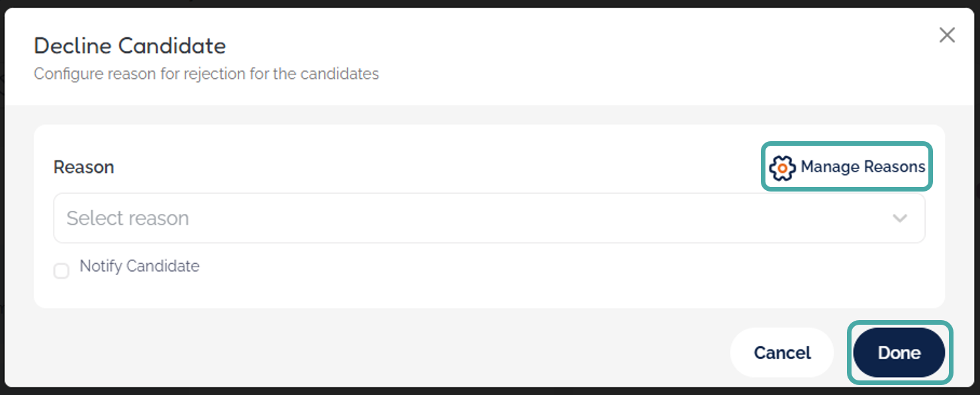This screenshot has width=980, height=395.
Task: Close the Decline Candidate dialog
Action: click(x=947, y=35)
